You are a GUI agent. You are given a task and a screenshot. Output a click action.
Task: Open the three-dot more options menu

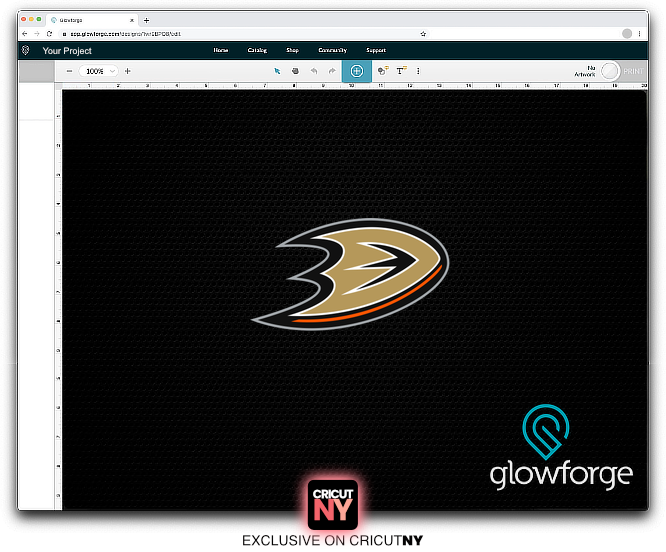tap(418, 71)
